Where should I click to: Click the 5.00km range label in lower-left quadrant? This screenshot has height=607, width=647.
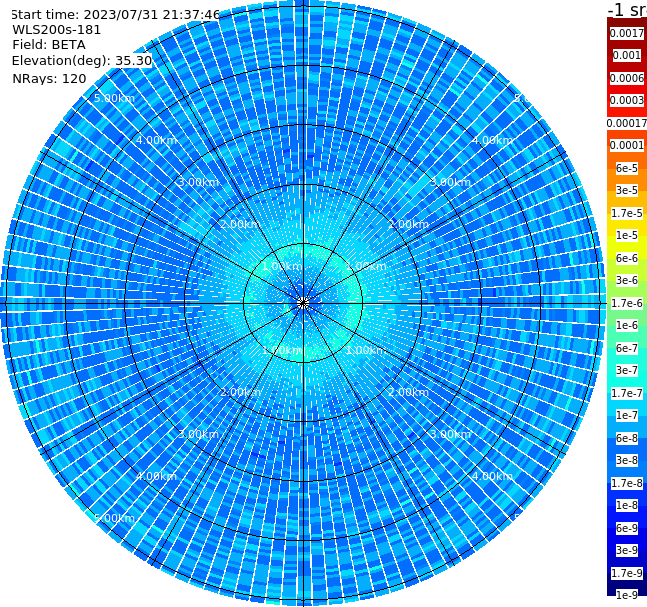(114, 518)
